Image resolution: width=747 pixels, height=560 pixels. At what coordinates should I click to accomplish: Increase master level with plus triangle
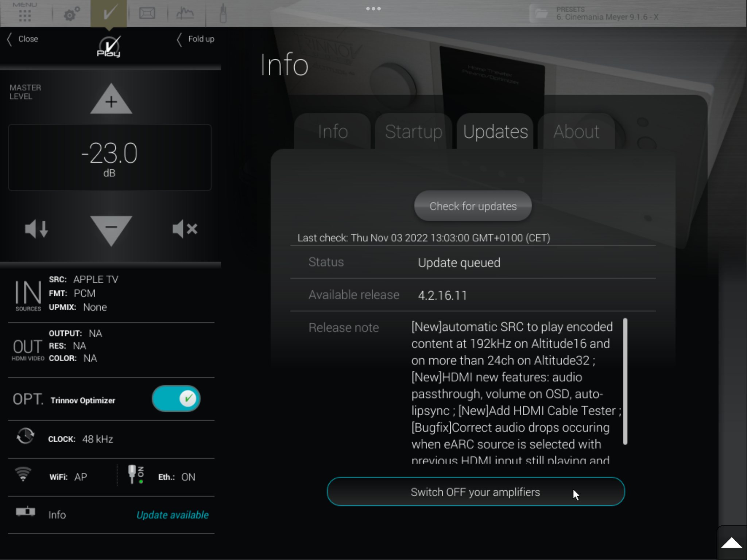point(111,99)
